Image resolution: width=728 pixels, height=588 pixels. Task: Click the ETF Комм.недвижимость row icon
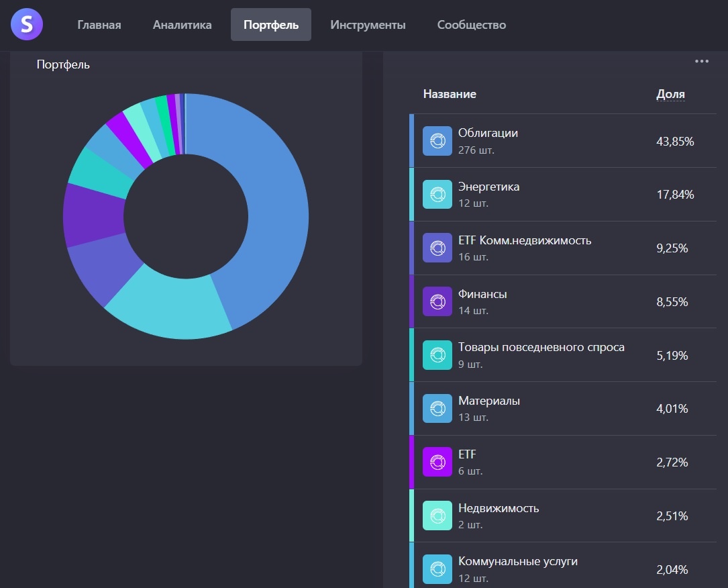point(437,248)
